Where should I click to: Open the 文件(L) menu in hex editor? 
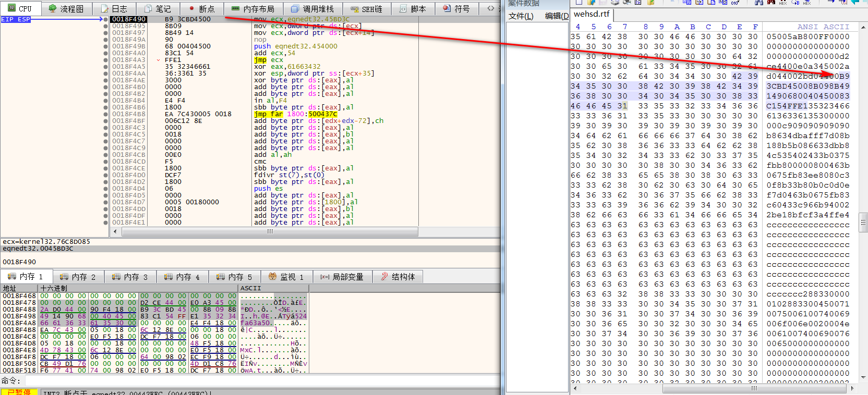coord(521,16)
